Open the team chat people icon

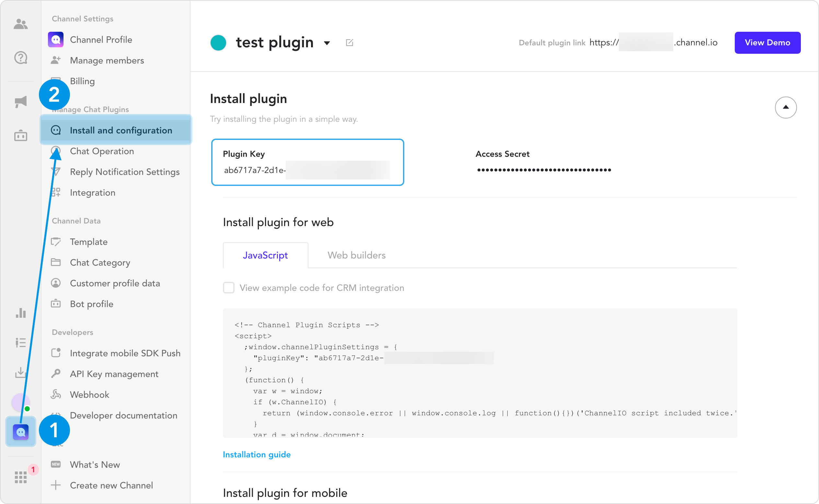21,24
